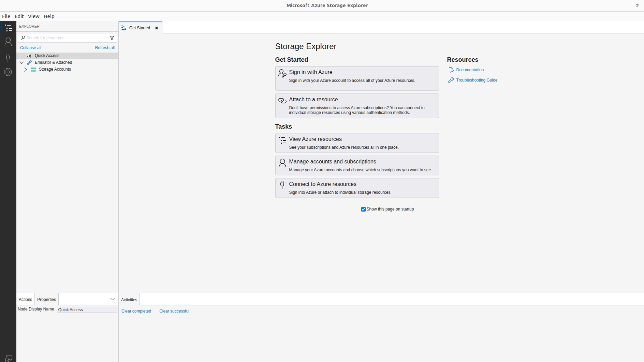
Task: Open the Explorer view in activity bar
Action: pyautogui.click(x=8, y=28)
